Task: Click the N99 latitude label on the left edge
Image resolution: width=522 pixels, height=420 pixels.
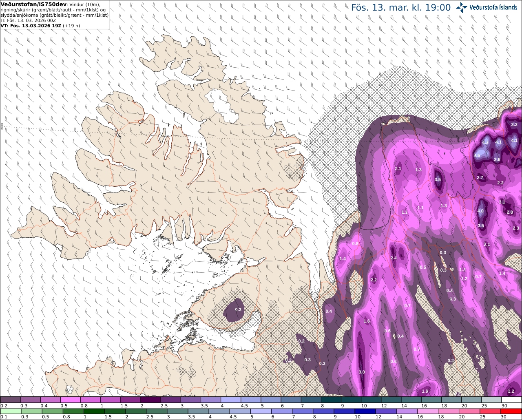Action: point(2,127)
